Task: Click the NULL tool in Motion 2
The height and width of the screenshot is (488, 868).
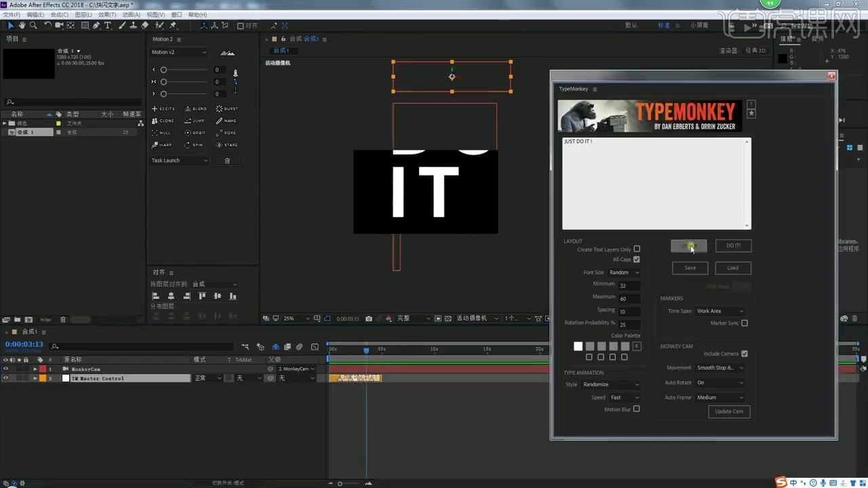Action: 161,133
